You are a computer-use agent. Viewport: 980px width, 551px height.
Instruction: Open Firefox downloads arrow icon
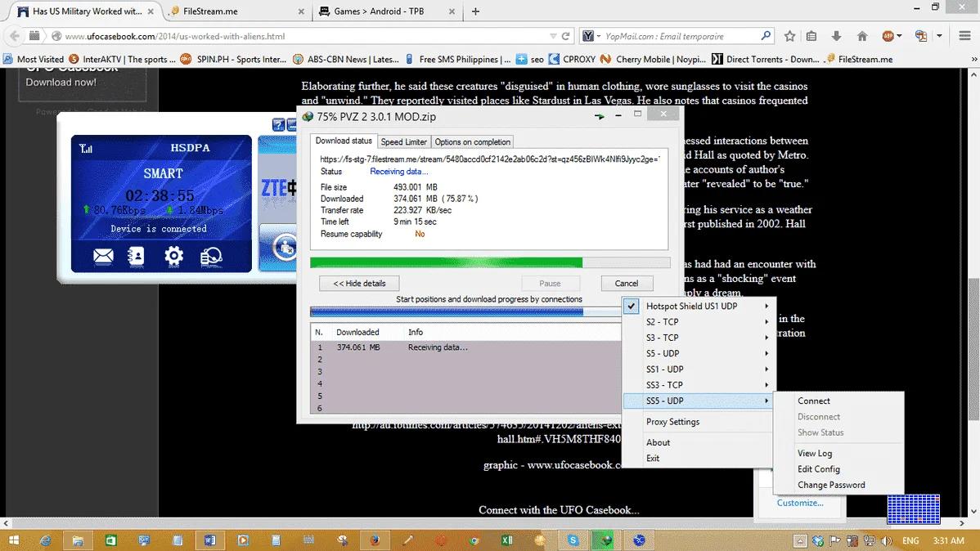pos(836,36)
